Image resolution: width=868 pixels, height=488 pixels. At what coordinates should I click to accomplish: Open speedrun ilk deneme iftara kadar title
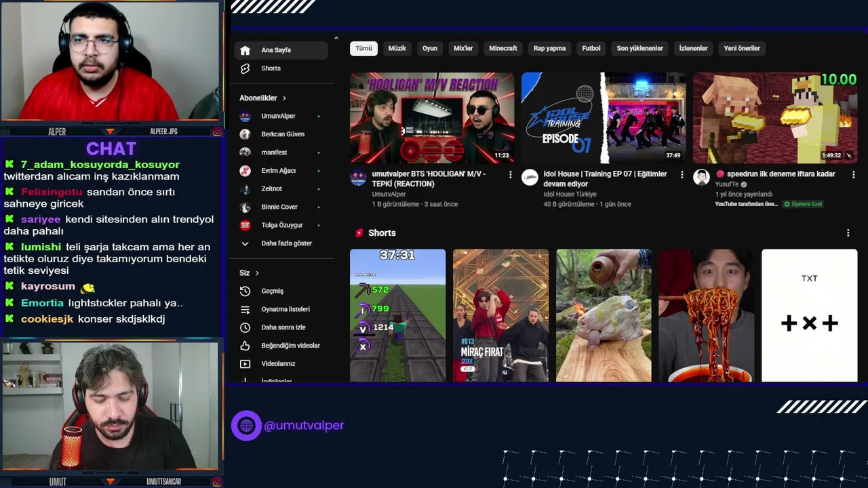pos(776,174)
